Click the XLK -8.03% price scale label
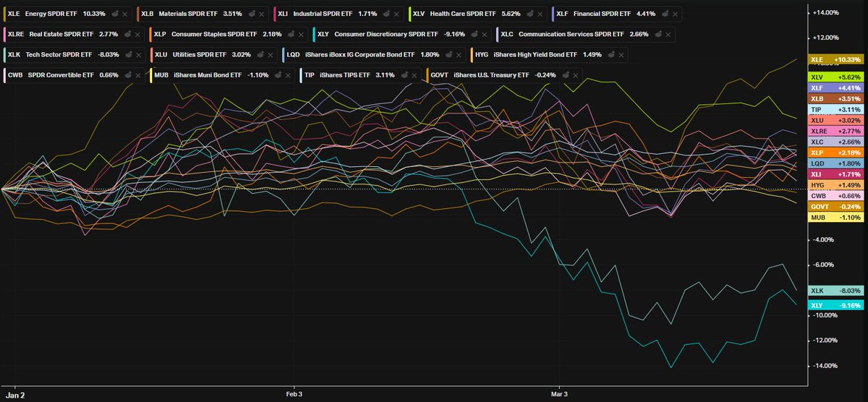The image size is (868, 402). tap(835, 291)
